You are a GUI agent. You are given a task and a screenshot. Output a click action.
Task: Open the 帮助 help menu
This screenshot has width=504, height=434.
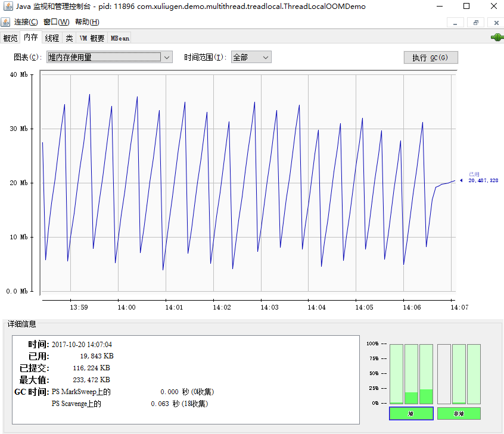(x=87, y=22)
